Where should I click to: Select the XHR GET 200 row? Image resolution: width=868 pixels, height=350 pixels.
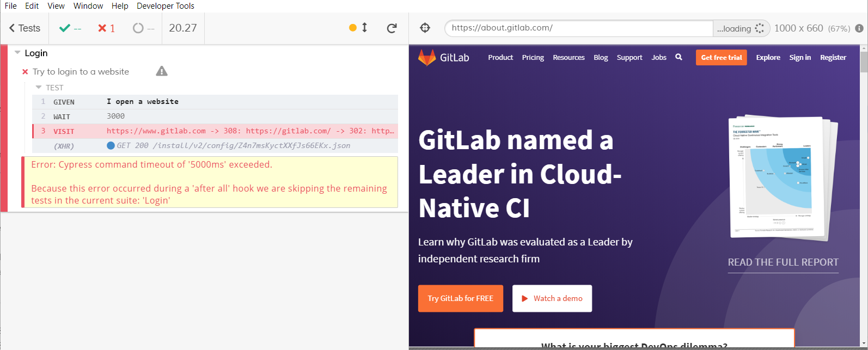click(x=215, y=146)
